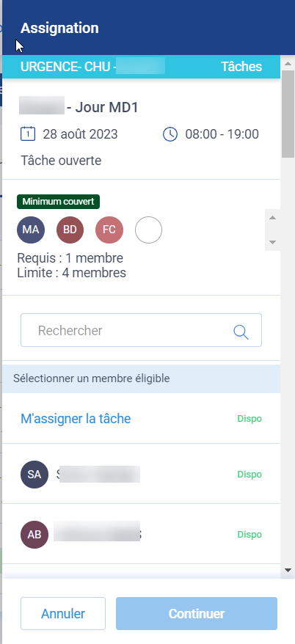The height and width of the screenshot is (644, 295).
Task: Open the Tâches tab
Action: click(x=241, y=67)
